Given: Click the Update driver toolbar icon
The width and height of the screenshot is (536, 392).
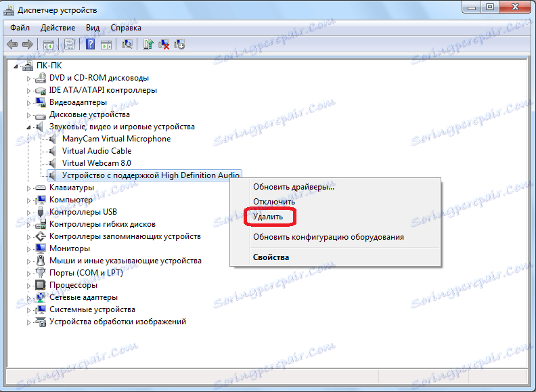Looking at the screenshot, I should coord(148,44).
